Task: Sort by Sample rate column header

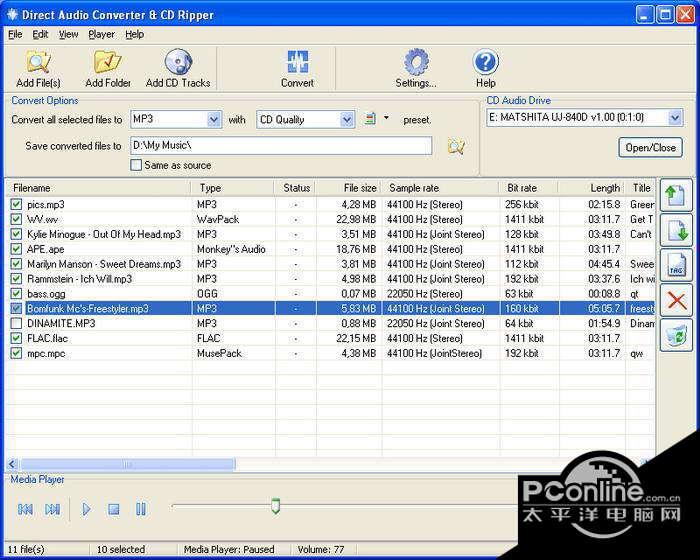Action: (440, 188)
